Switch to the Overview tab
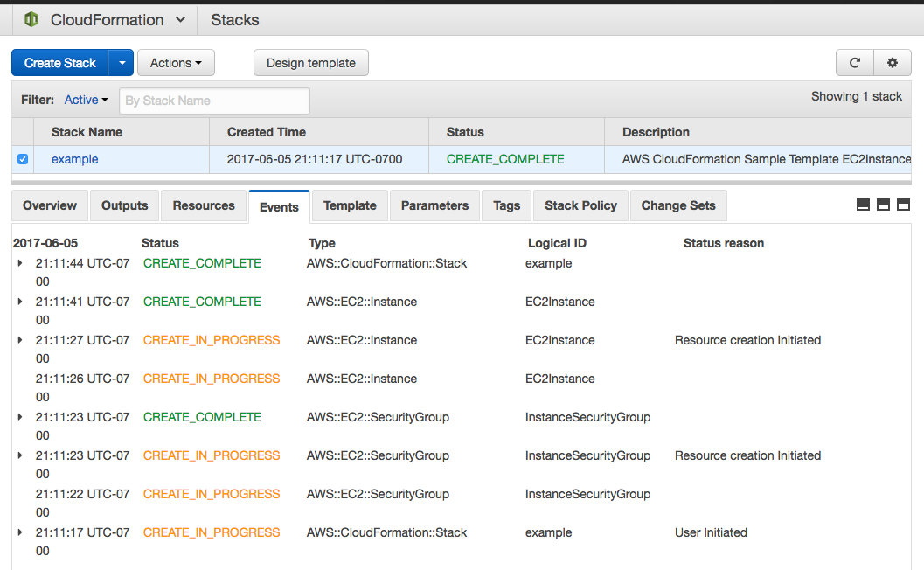924x570 pixels. pos(50,205)
